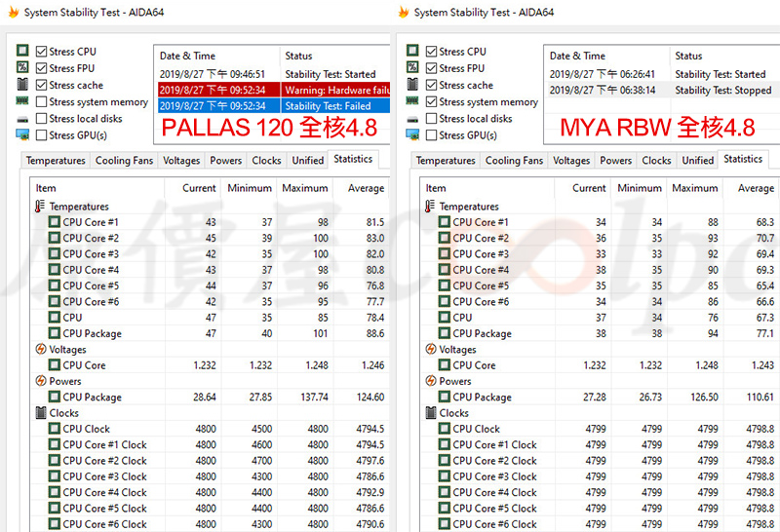This screenshot has width=780, height=532.
Task: Click lightning icon of left Voltages group
Action: pos(41,349)
